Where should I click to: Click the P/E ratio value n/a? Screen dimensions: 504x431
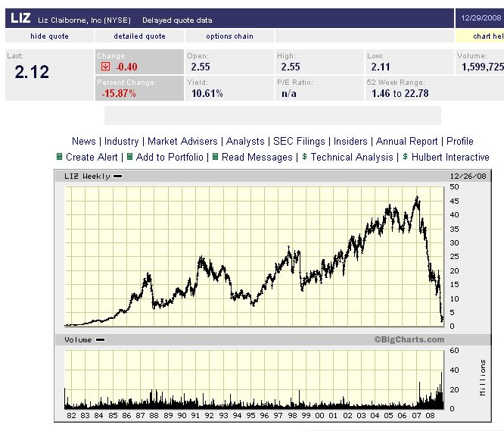click(x=289, y=94)
